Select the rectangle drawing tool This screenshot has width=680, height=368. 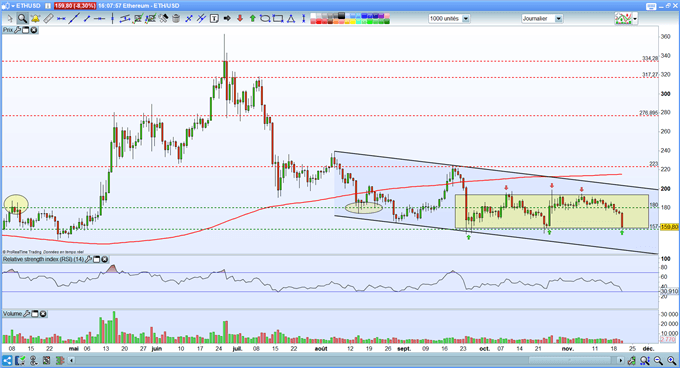tap(278, 19)
